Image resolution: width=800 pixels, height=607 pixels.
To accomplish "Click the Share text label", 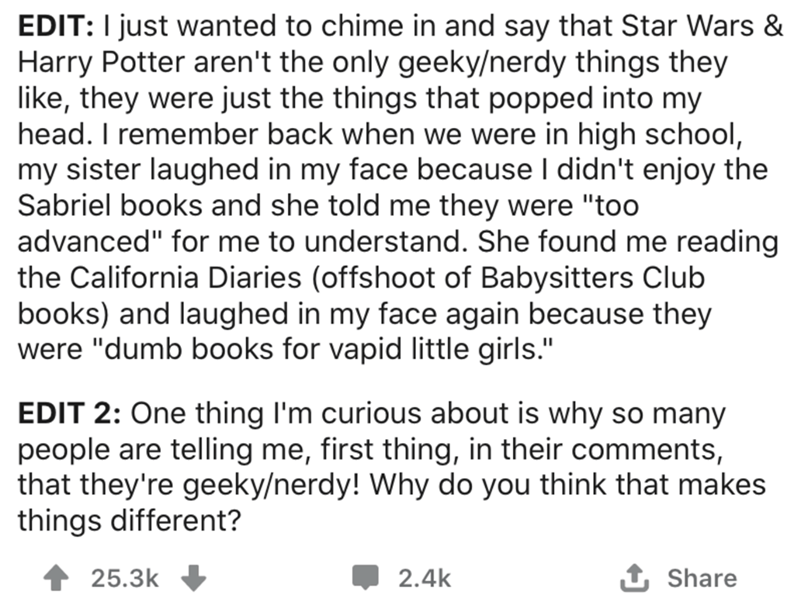I will pyautogui.click(x=702, y=578).
